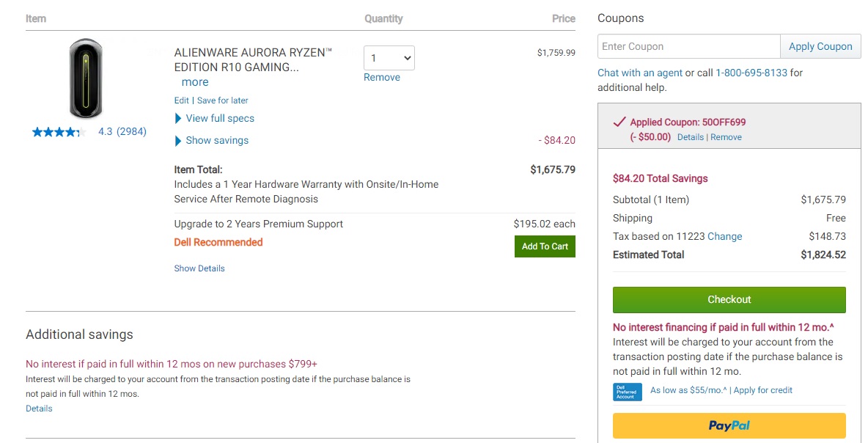Click the Enter Coupon input field
This screenshot has width=868, height=443.
(x=688, y=45)
